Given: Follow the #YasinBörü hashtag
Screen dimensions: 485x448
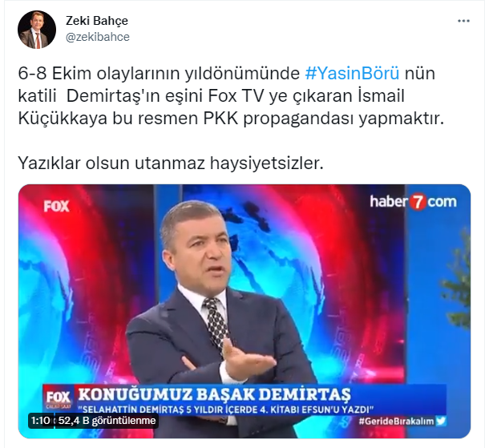Looking at the screenshot, I should click(x=352, y=74).
